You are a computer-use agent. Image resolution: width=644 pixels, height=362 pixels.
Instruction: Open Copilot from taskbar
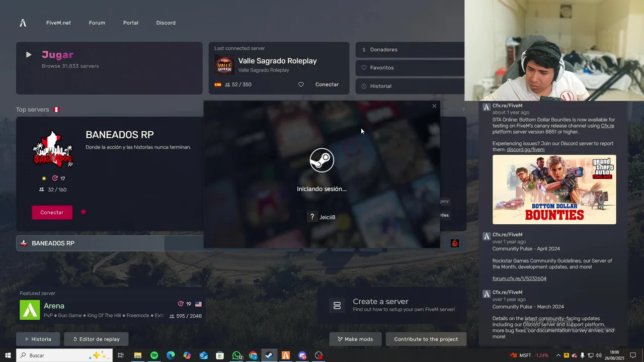point(187,355)
